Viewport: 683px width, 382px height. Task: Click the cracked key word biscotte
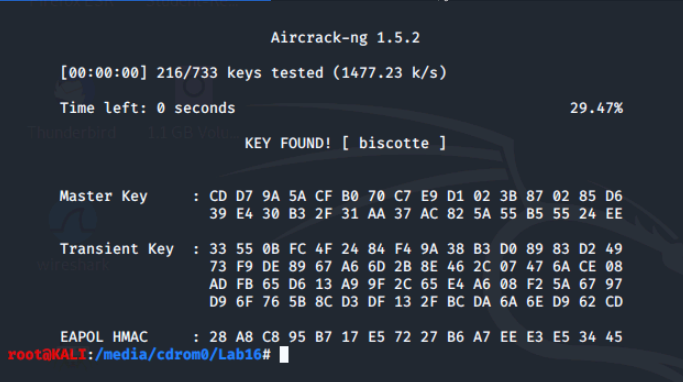tap(394, 143)
